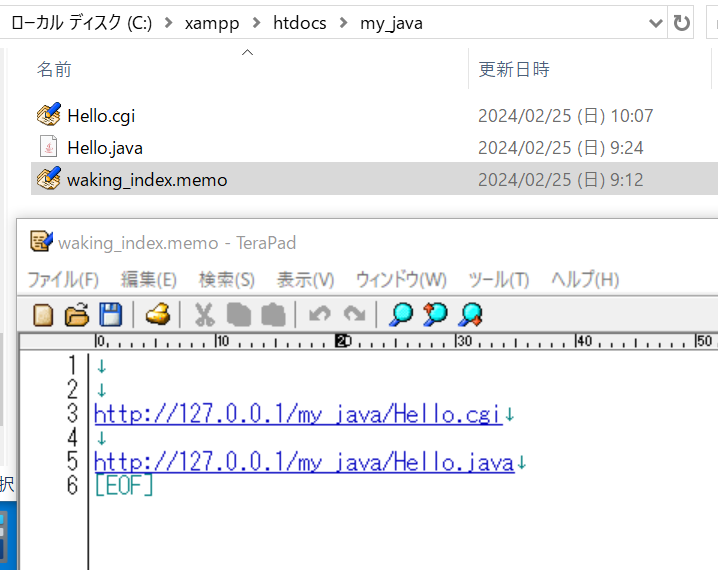Image resolution: width=718 pixels, height=570 pixels.
Task: Click the TeraPad title bar app icon
Action: click(41, 241)
